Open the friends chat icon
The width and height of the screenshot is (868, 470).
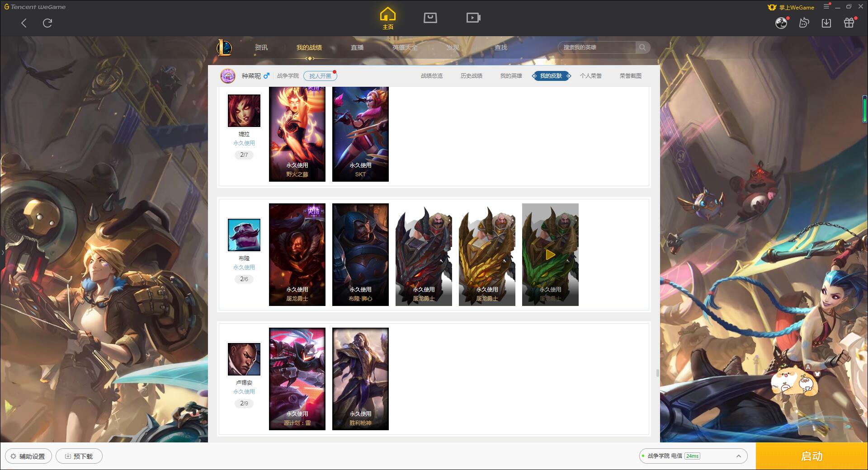pyautogui.click(x=804, y=23)
